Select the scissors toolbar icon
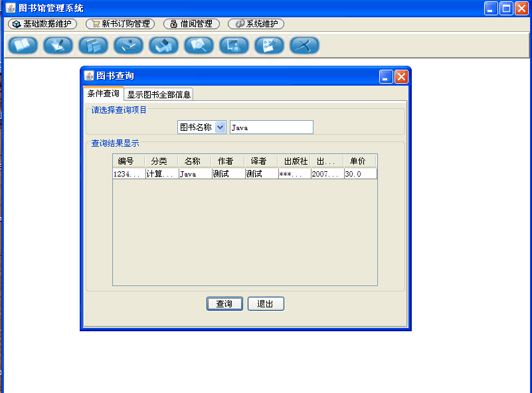Screen dimensions: 532x393 click(269, 45)
